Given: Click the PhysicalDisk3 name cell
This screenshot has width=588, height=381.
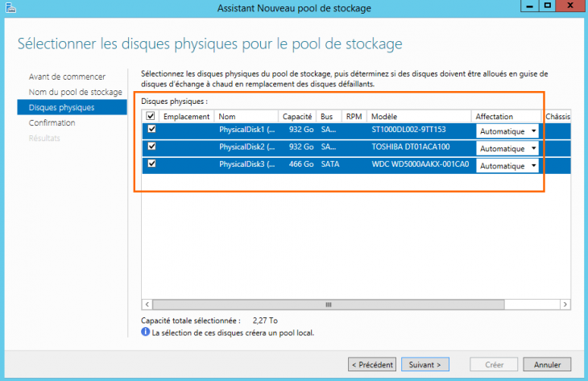Looking at the screenshot, I should point(246,164).
